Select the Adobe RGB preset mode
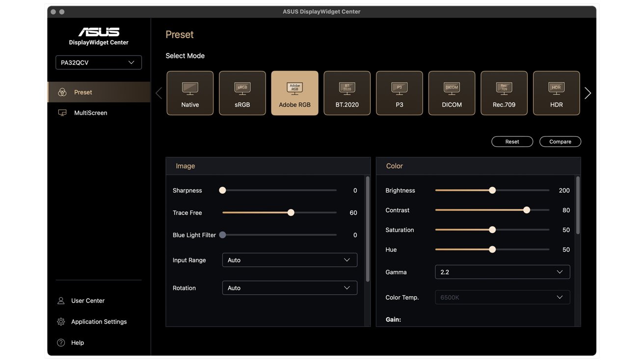 295,93
